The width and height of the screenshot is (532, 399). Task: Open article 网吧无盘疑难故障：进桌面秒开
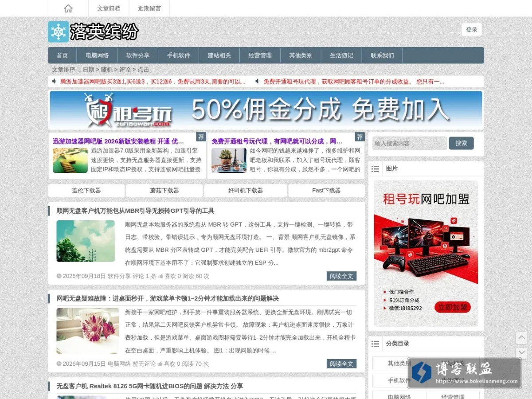point(168,298)
